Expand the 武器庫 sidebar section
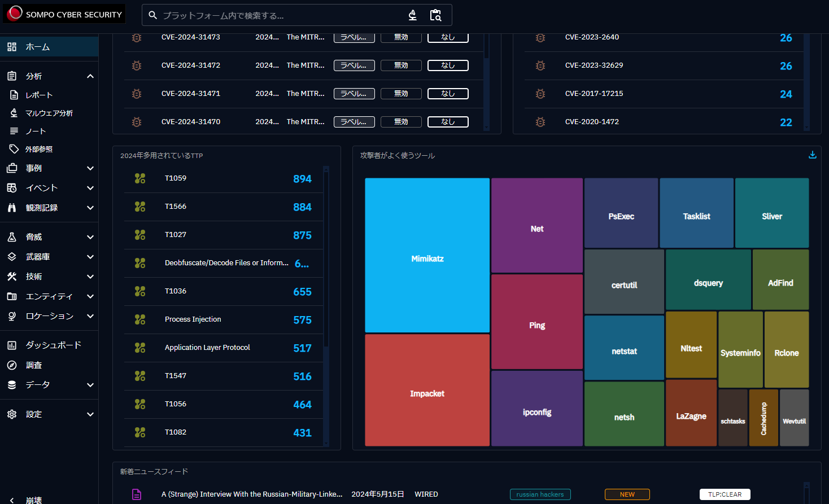Screen dimensions: 829x504 coord(90,257)
